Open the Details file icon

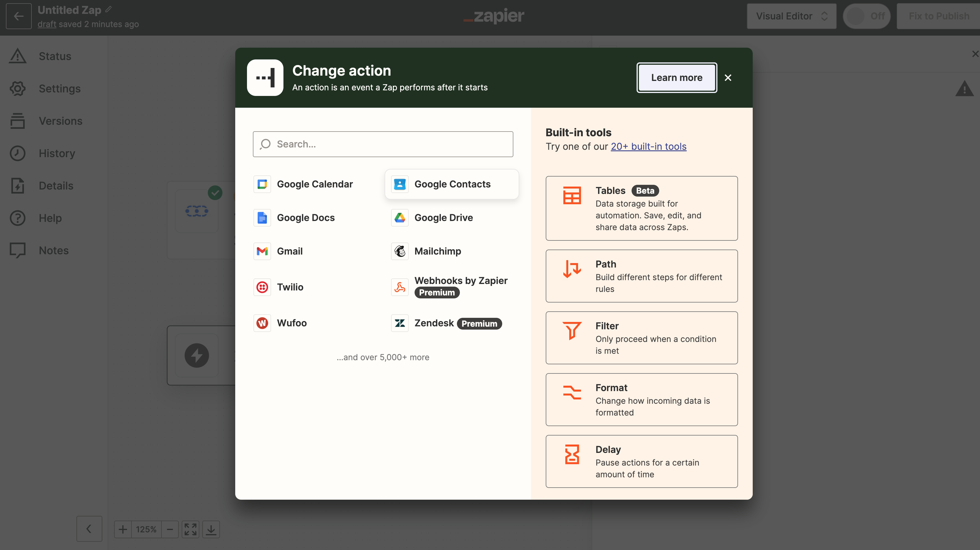(18, 185)
